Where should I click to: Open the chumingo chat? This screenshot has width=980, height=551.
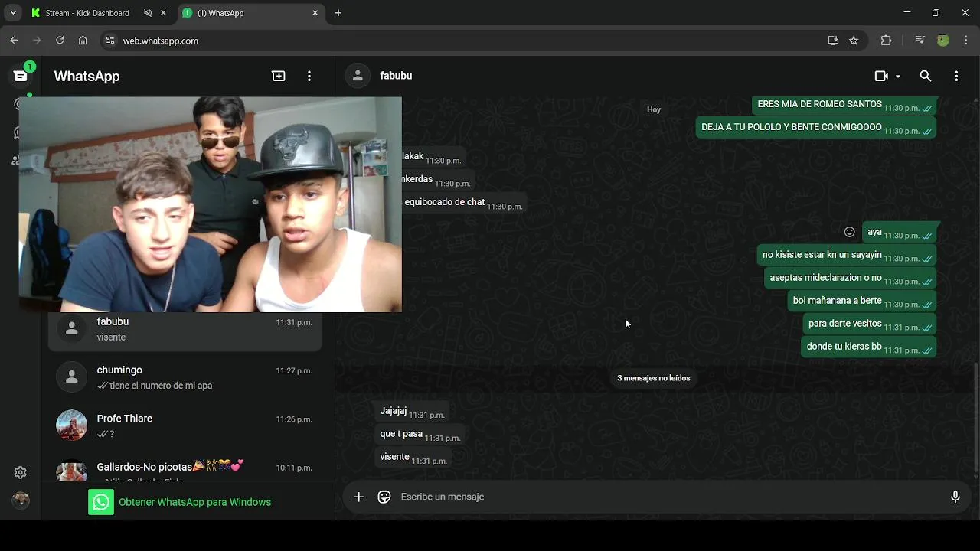tap(185, 377)
